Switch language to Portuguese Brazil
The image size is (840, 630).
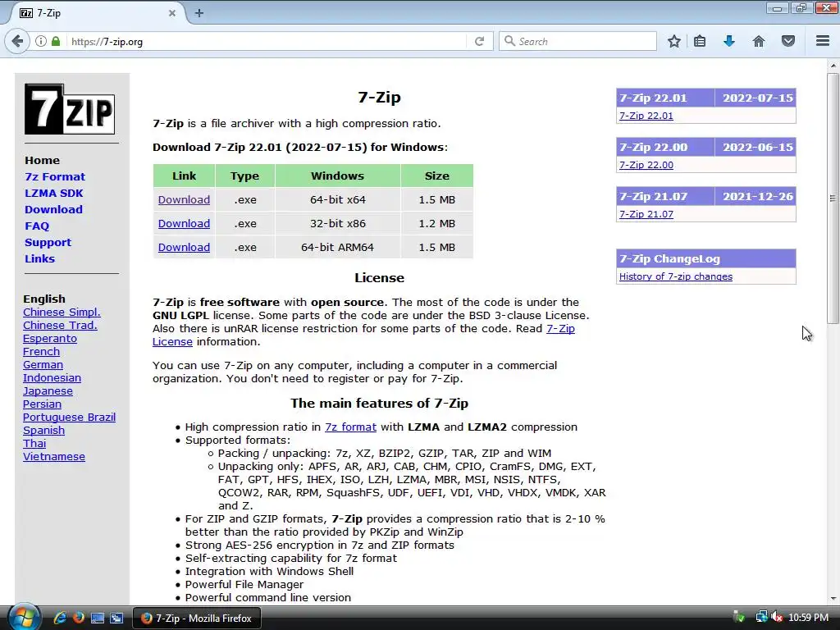(69, 418)
